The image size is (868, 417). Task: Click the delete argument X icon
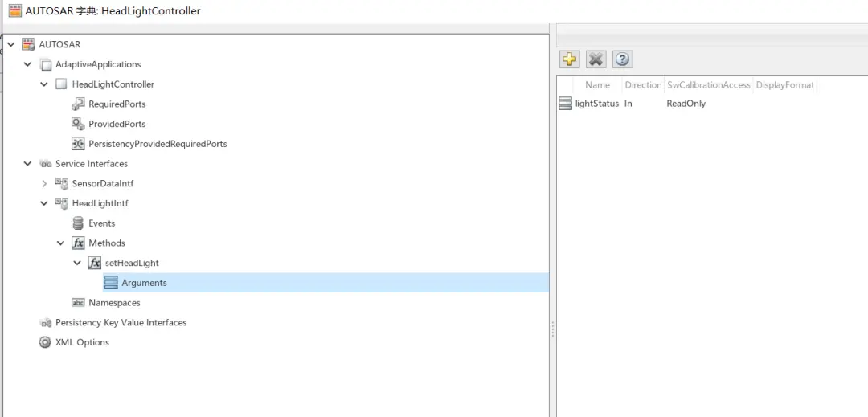[596, 59]
